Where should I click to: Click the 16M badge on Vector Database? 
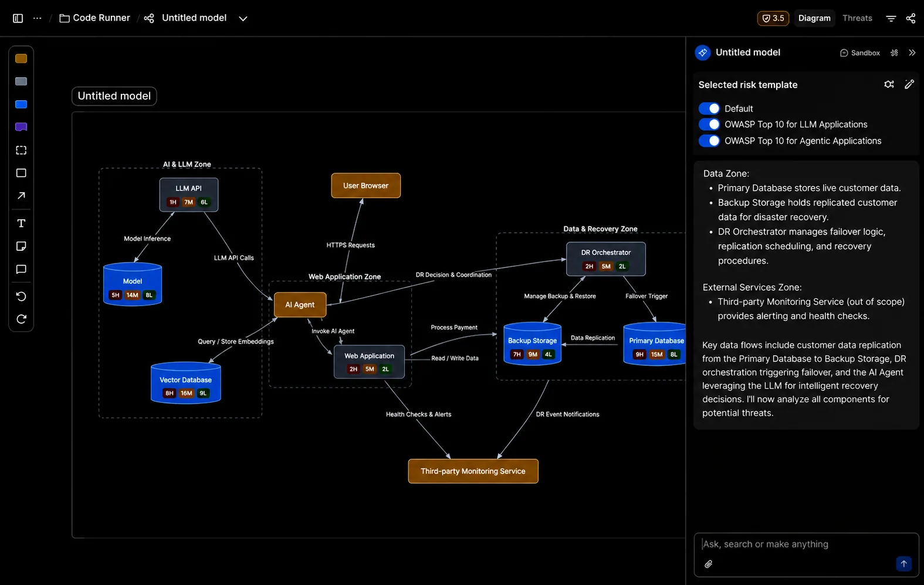[187, 393]
